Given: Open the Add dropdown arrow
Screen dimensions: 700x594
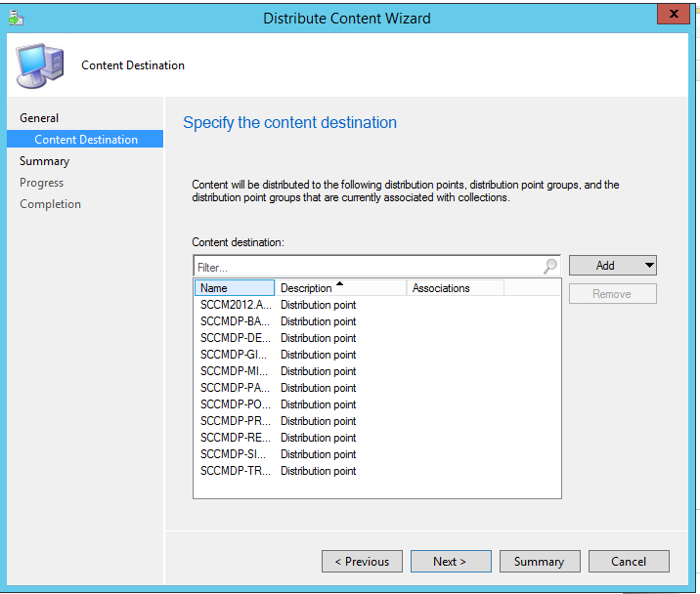Looking at the screenshot, I should [649, 266].
